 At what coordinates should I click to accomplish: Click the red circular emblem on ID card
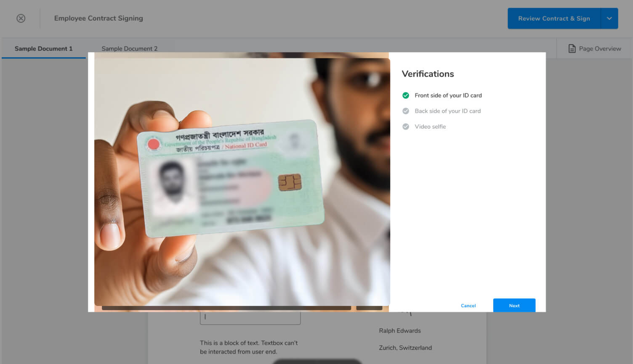pos(153,144)
